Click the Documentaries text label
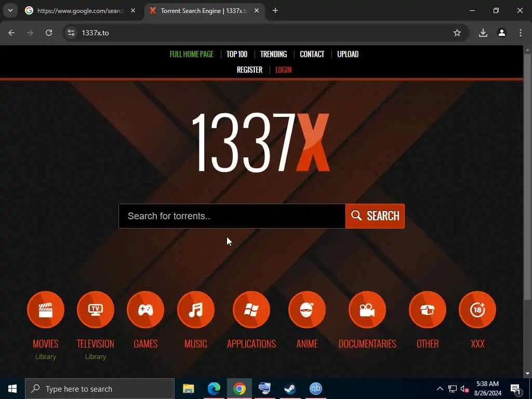This screenshot has width=532, height=399. pos(367,344)
